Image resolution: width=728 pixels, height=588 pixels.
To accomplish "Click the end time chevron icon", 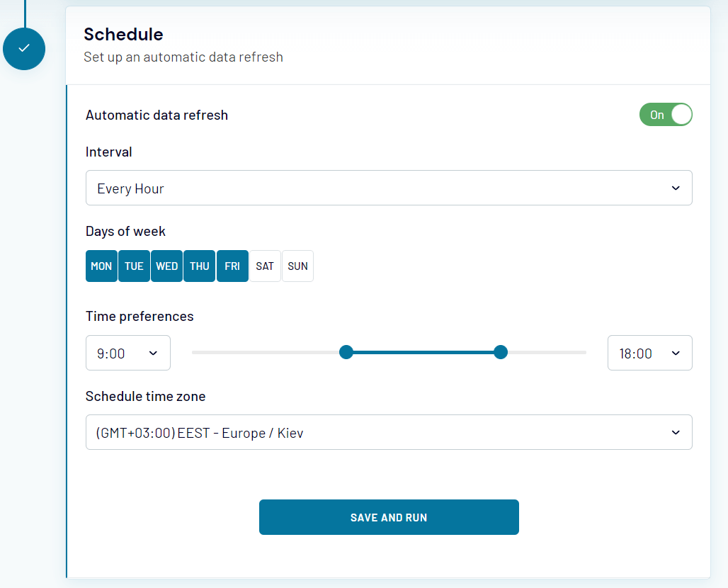I will pos(676,354).
